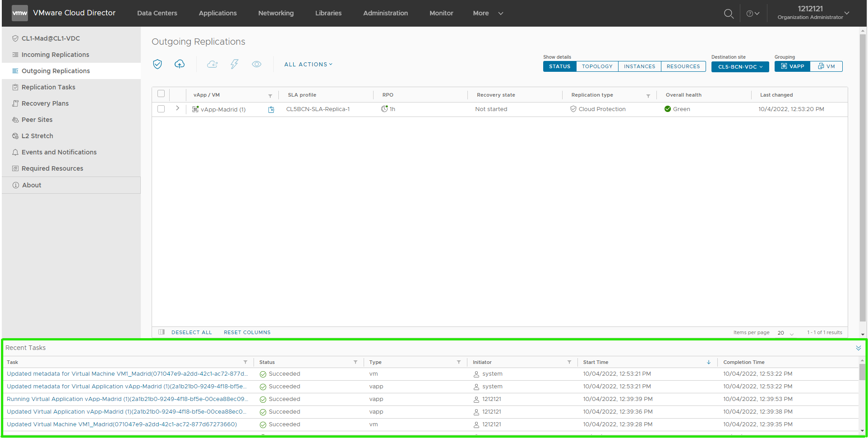This screenshot has width=868, height=438.
Task: Click the cloud failover icon in toolbar
Action: pos(212,64)
